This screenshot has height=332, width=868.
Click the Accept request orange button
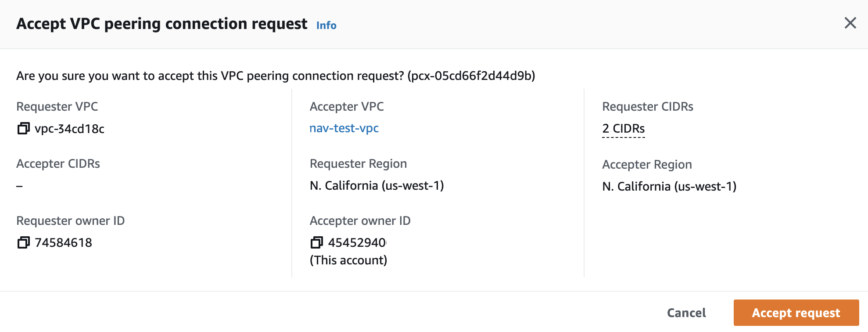point(796,313)
